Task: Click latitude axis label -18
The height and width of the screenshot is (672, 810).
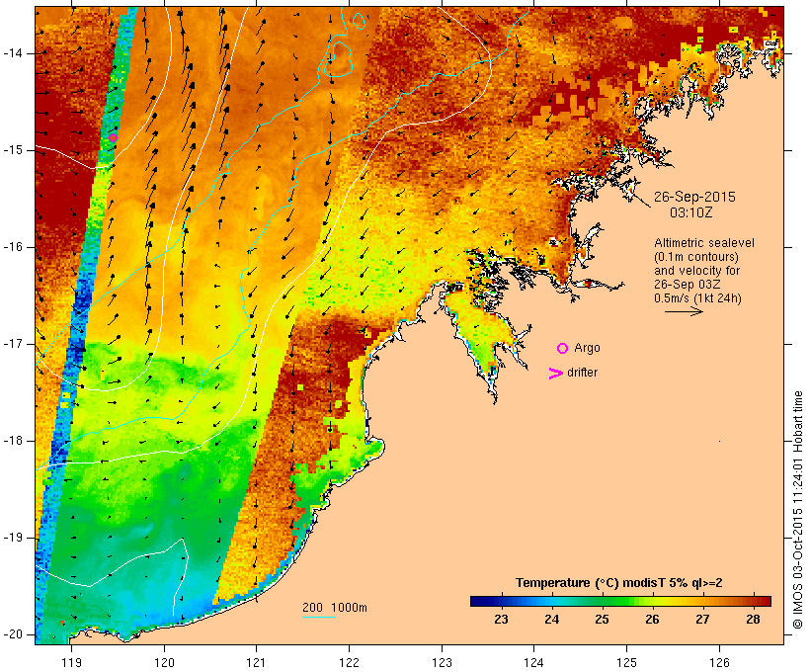Action: (x=12, y=441)
